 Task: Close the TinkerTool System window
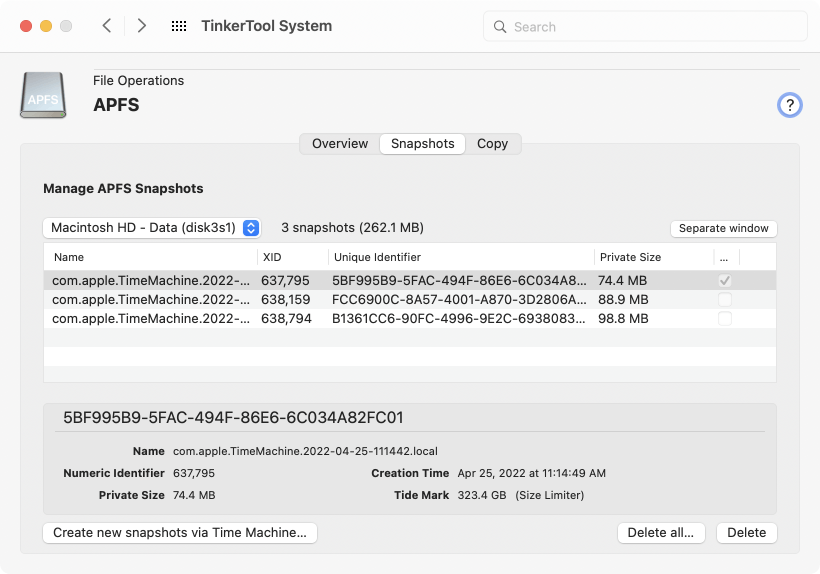click(26, 26)
